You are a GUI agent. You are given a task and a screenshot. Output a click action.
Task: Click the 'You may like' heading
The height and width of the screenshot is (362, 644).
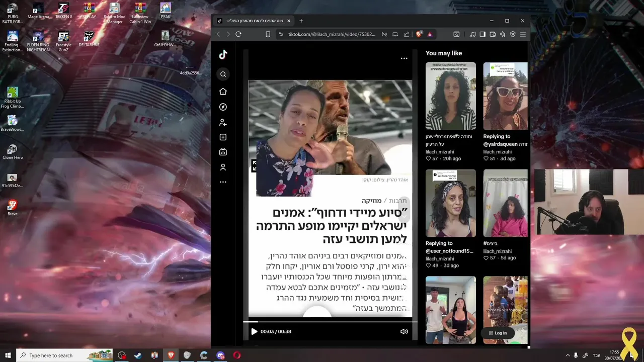coord(444,53)
